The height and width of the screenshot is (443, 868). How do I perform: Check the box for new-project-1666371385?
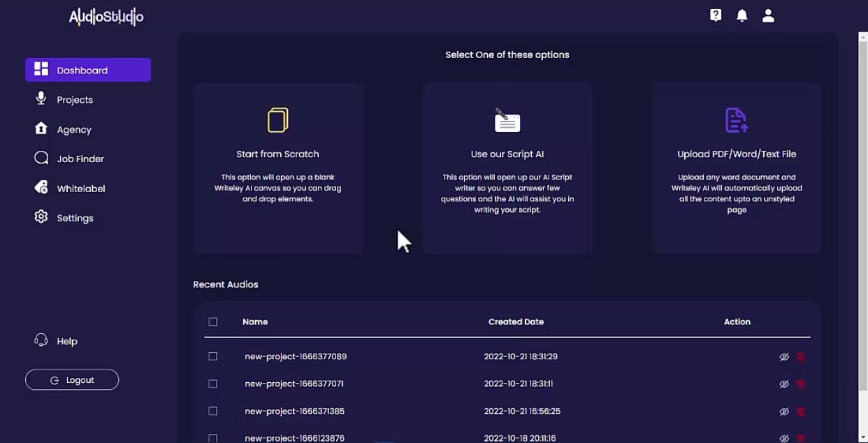click(x=213, y=411)
